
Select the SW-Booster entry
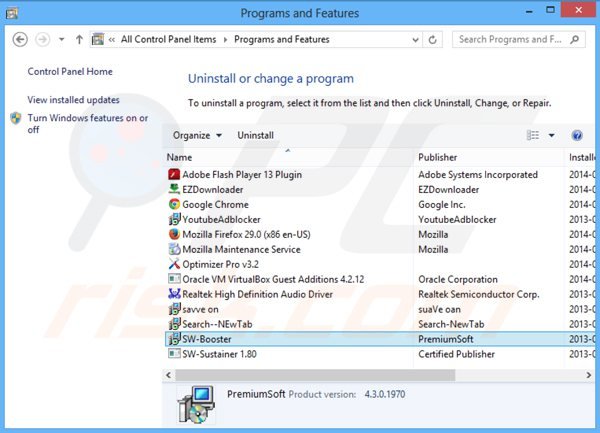[x=207, y=339]
